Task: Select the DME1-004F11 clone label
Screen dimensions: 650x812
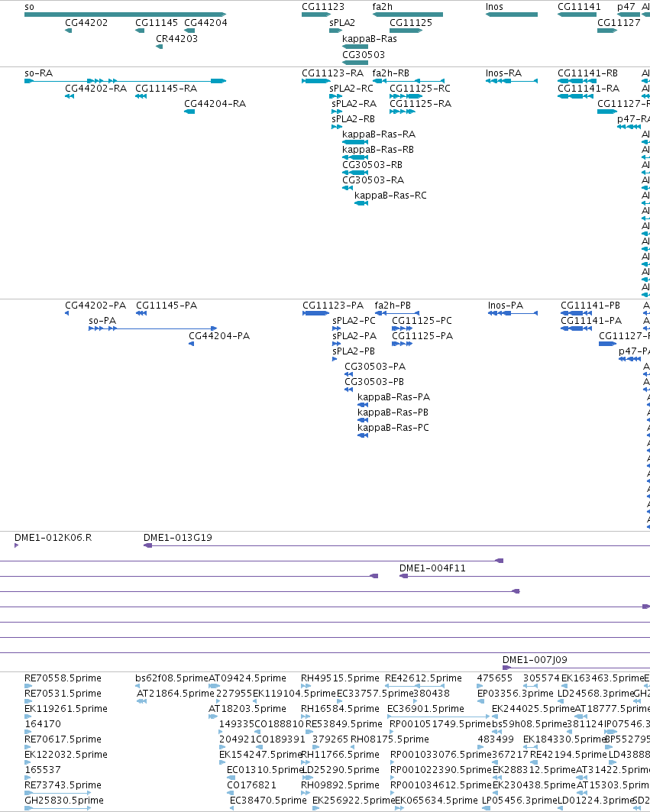Action: point(432,568)
